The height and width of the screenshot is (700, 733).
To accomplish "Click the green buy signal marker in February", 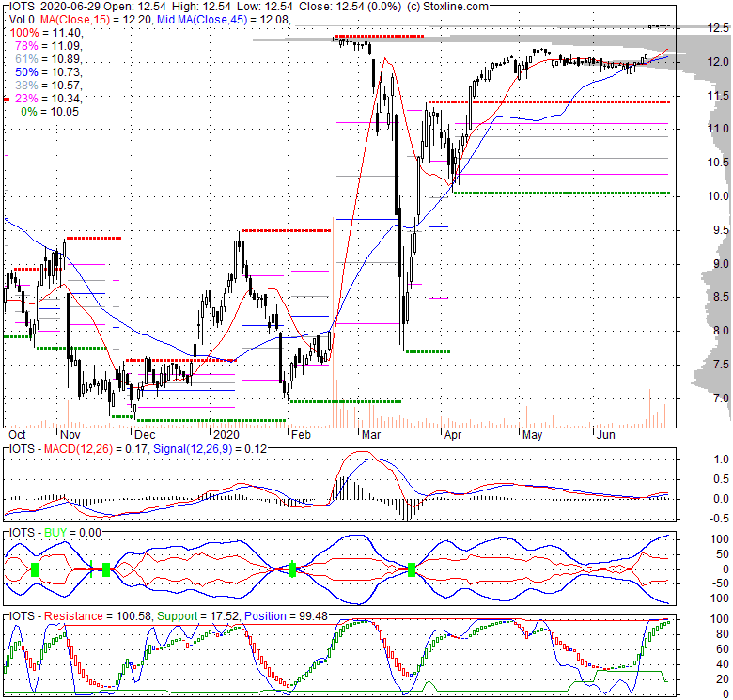I will click(292, 569).
